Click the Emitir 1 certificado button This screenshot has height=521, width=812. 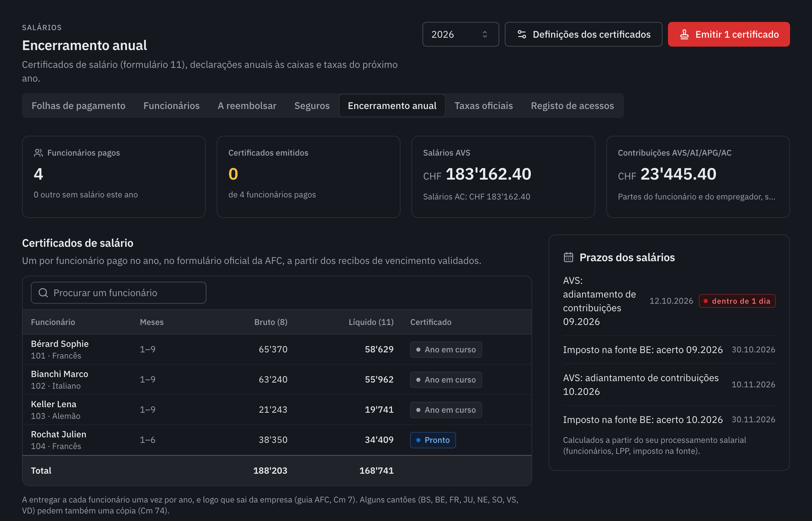729,34
